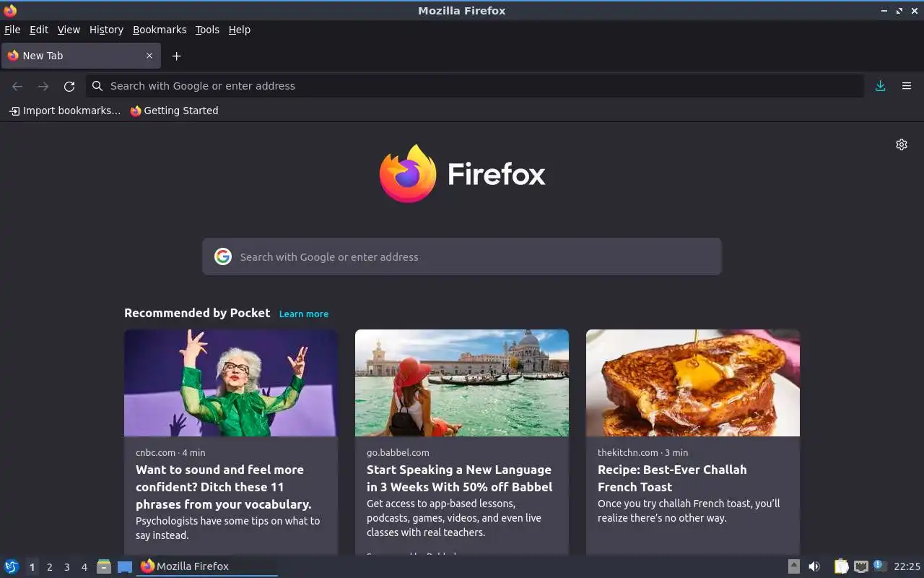Open the Bookmarks menu
924x578 pixels.
[160, 30]
